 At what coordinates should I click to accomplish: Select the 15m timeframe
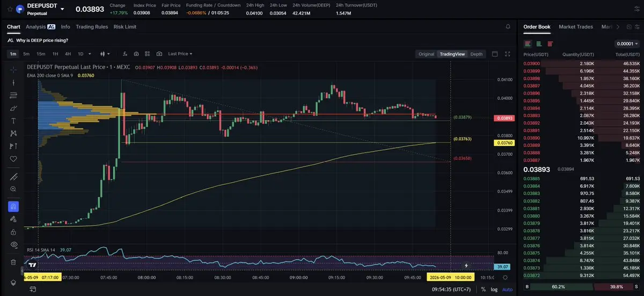(x=41, y=54)
